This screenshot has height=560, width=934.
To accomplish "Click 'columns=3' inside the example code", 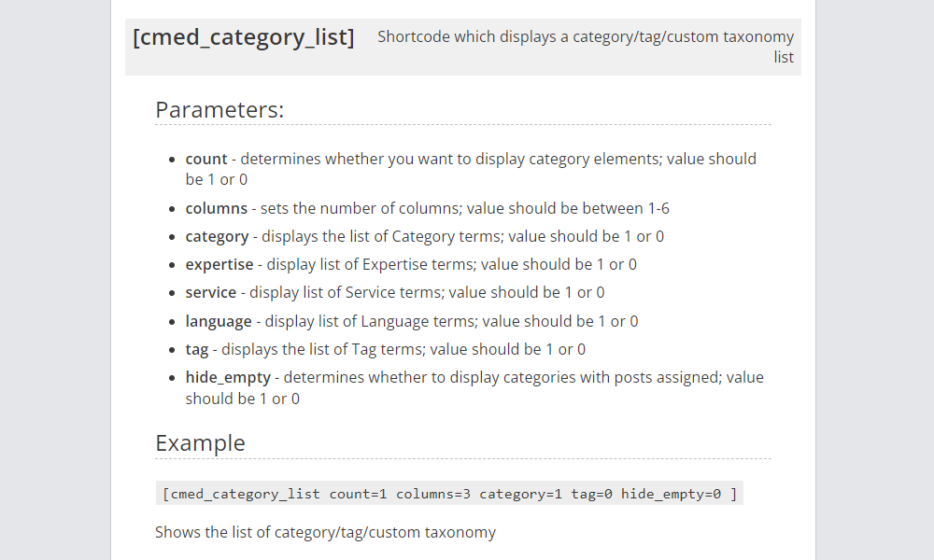I will click(x=433, y=494).
